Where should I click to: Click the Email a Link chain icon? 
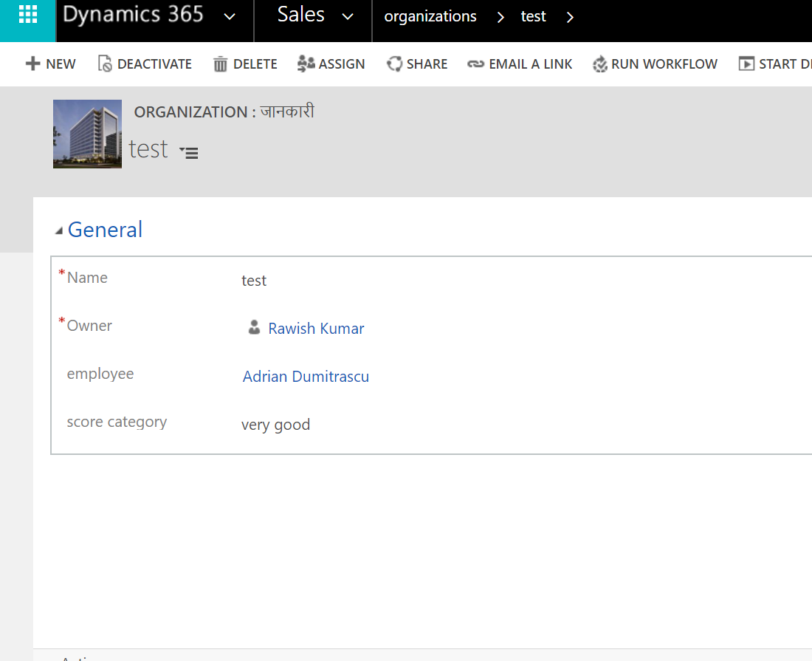[x=476, y=64]
